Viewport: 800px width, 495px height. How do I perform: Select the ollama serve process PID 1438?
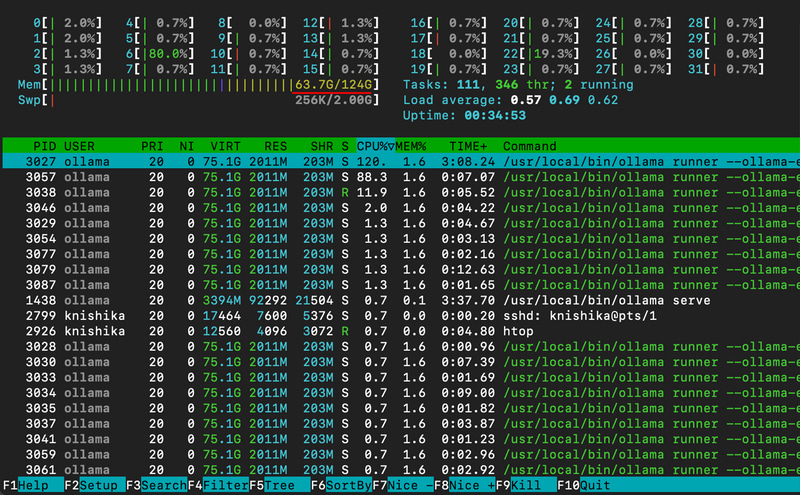point(401,301)
